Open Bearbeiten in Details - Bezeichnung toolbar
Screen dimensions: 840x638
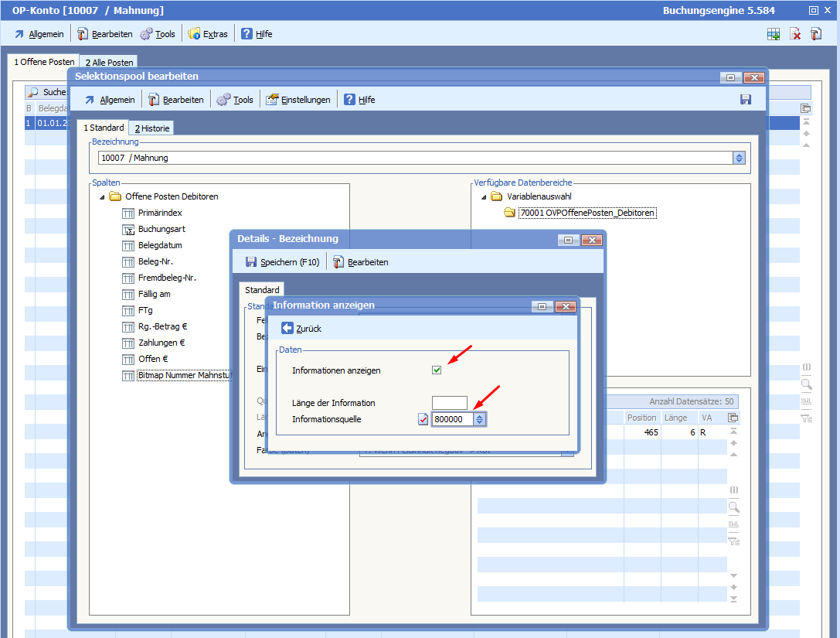click(361, 262)
